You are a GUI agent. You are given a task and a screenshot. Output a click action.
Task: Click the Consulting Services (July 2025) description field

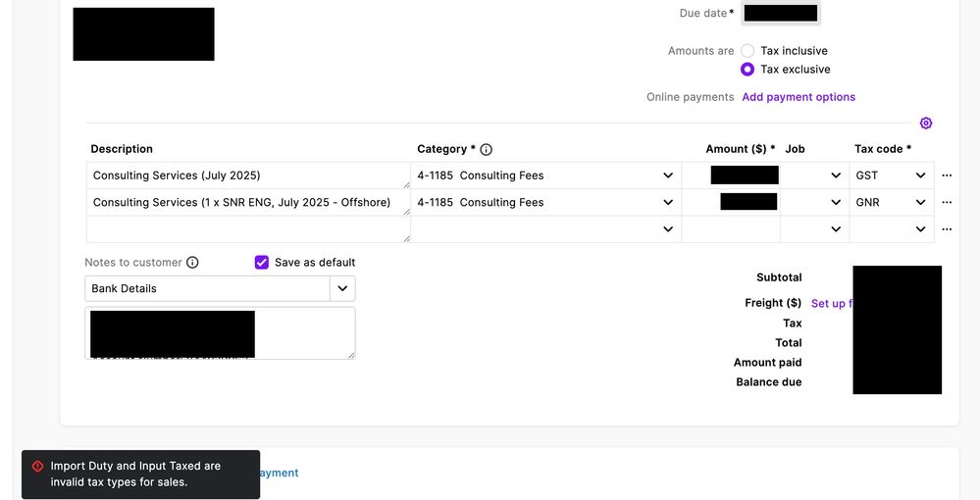point(245,175)
